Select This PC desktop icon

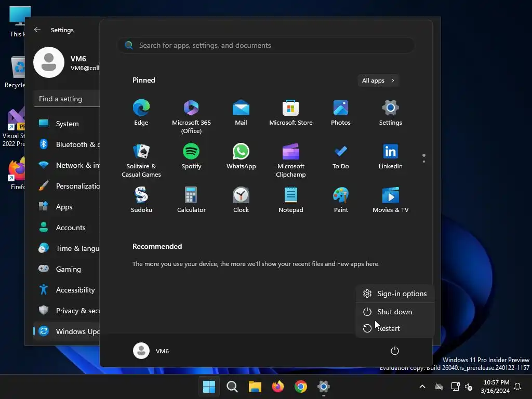[18, 21]
